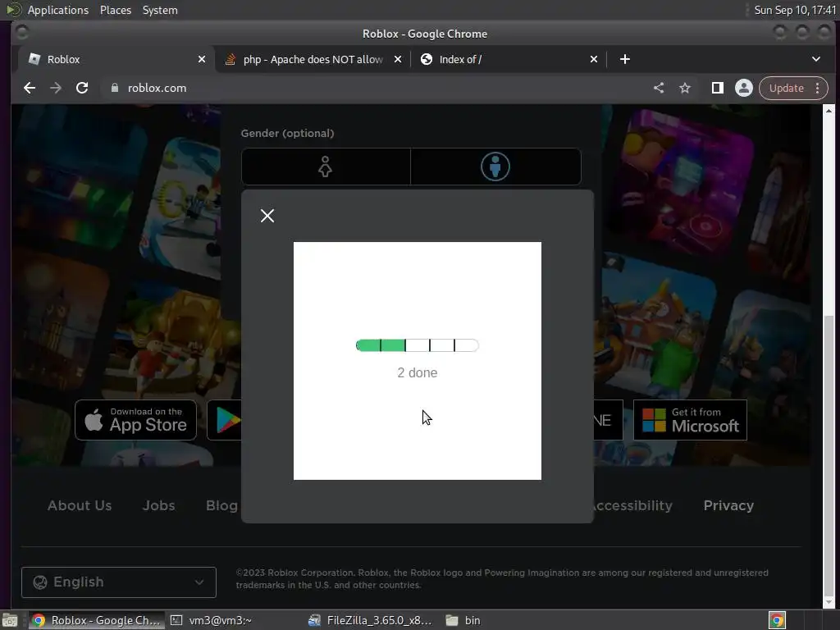This screenshot has height=630, width=840.
Task: Close the Roblox tab
Action: pyautogui.click(x=202, y=59)
